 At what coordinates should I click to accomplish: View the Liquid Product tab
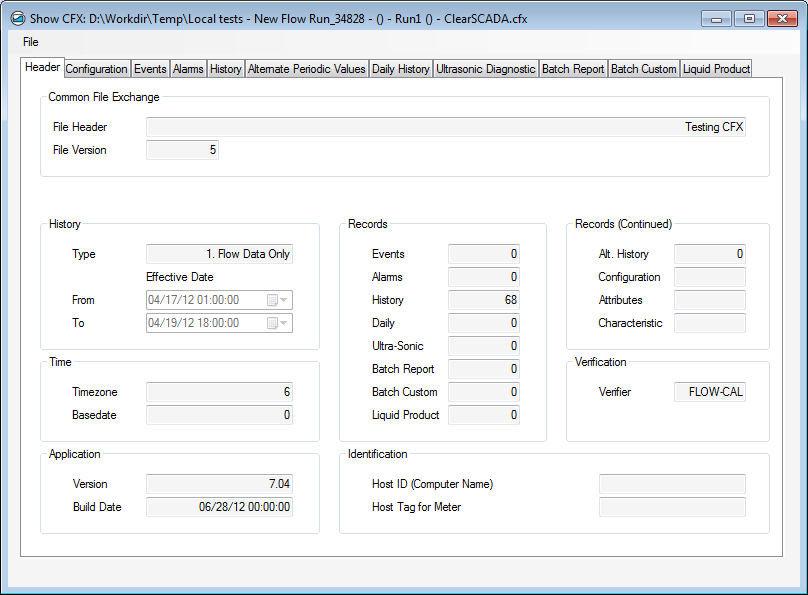tap(716, 69)
